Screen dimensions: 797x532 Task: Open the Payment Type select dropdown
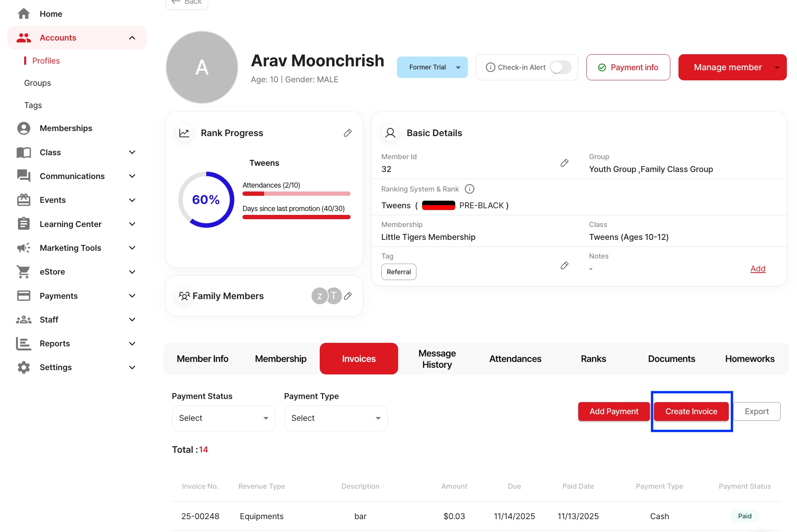(336, 418)
